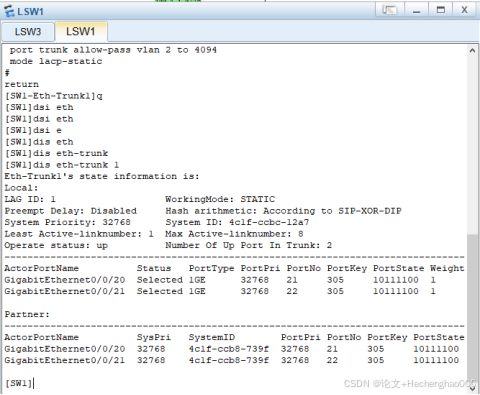Click the LSW1 app icon in title bar

click(x=9, y=11)
